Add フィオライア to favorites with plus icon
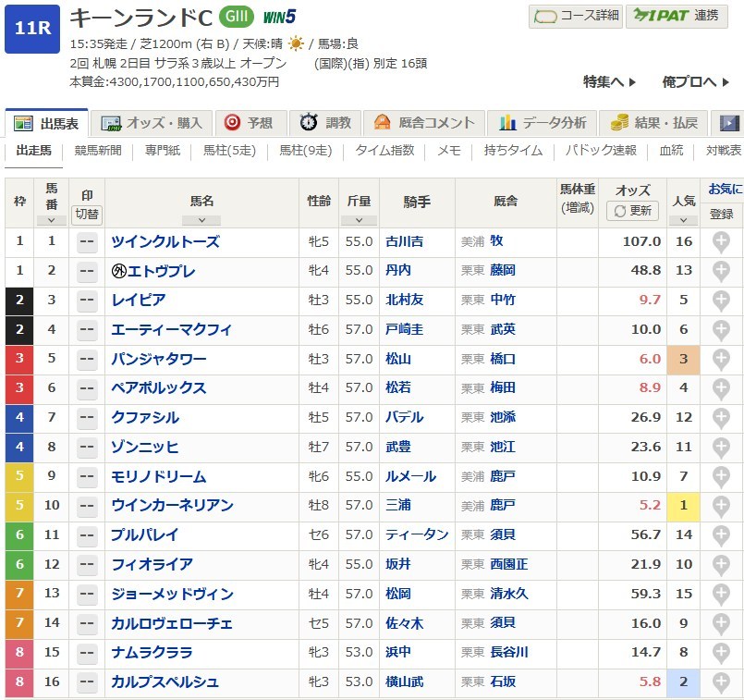 tap(721, 565)
